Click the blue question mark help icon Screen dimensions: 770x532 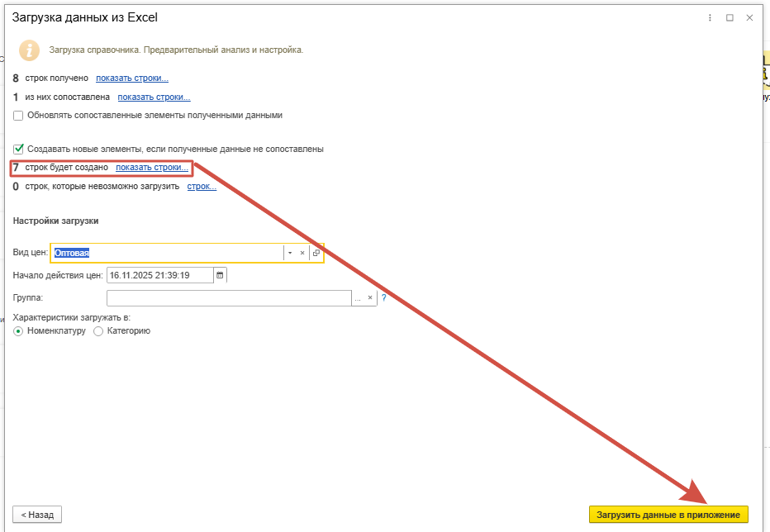[384, 298]
